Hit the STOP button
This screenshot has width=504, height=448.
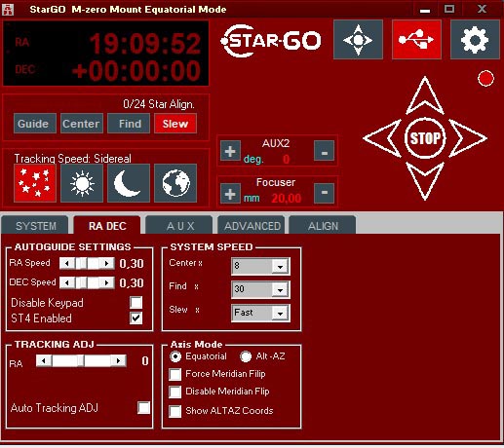425,138
